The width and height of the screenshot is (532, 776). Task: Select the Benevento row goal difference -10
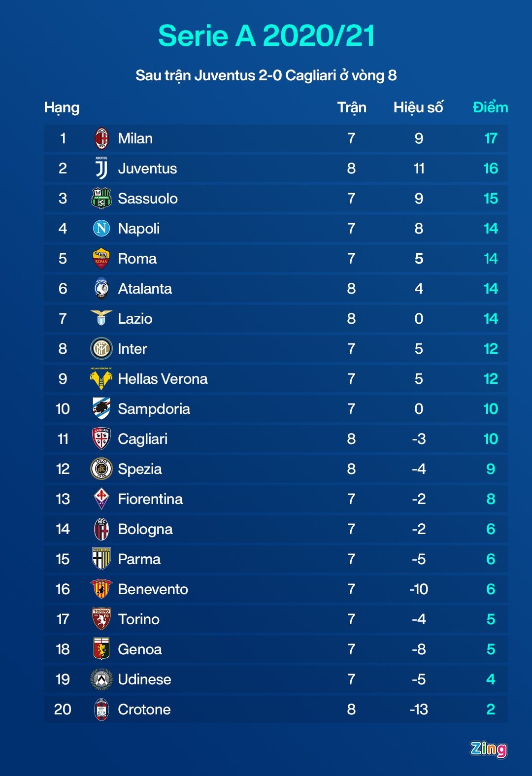click(419, 589)
